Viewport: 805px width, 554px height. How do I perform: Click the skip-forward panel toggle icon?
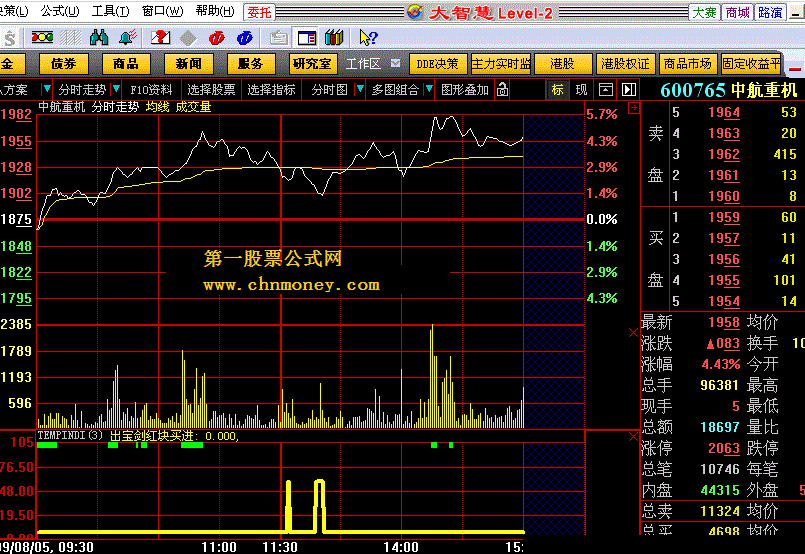(x=629, y=90)
